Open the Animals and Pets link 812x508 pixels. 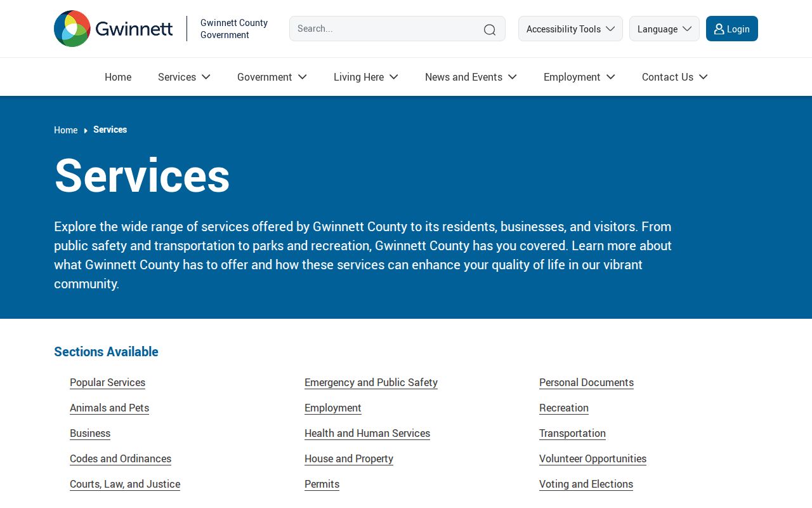[110, 408]
